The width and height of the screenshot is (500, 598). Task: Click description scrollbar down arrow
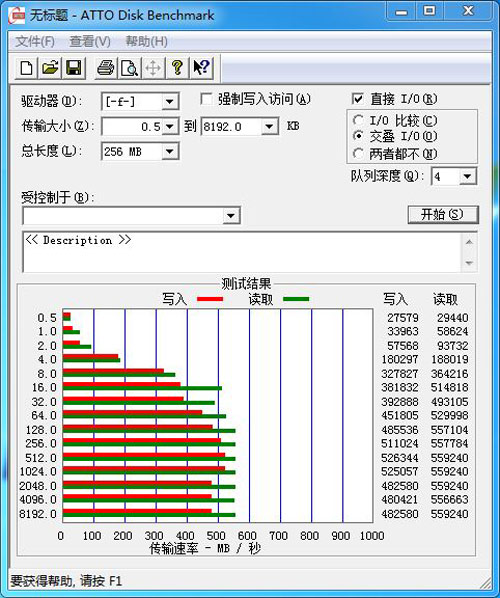(469, 263)
